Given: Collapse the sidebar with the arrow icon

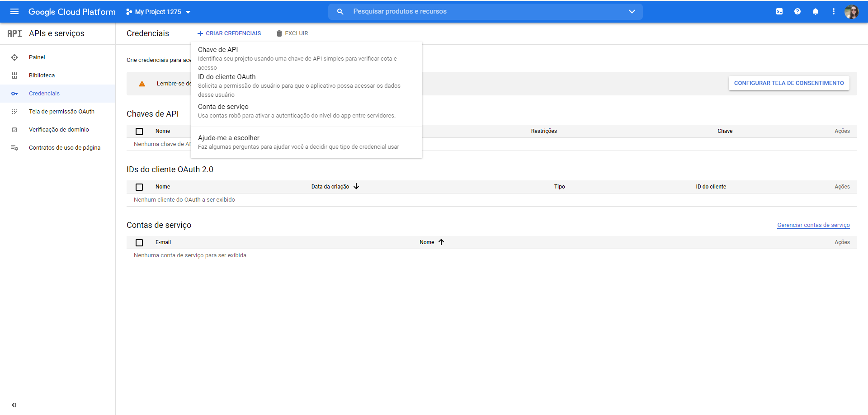Looking at the screenshot, I should [x=14, y=405].
